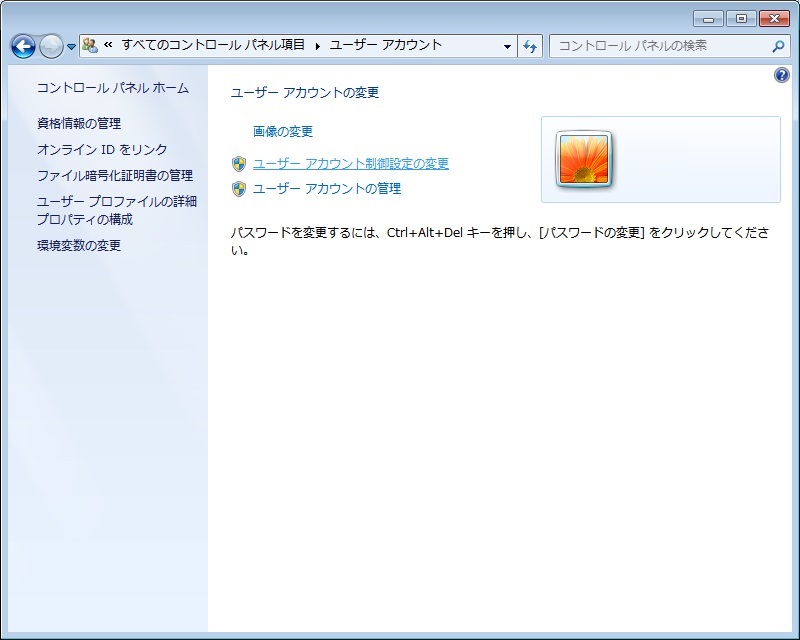Image resolution: width=800 pixels, height=640 pixels.
Task: Open コントロール パネル ホーム
Action: click(x=113, y=88)
